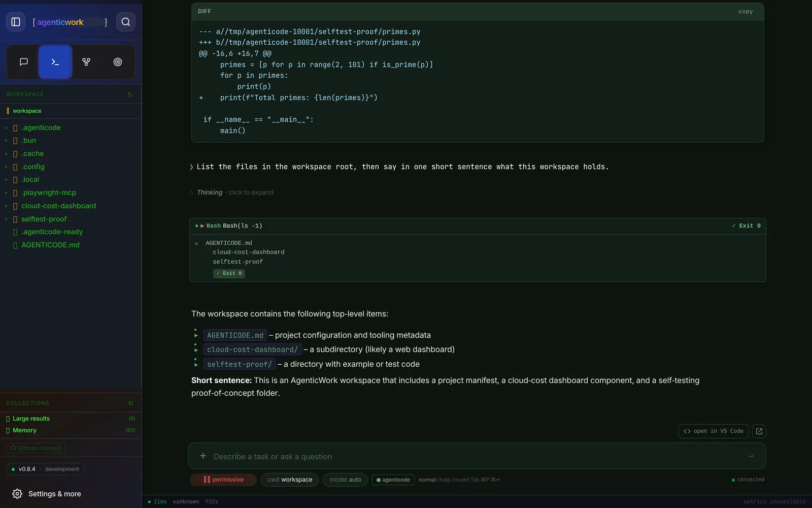Click open in VS Code button
This screenshot has width=812, height=508.
pos(714,431)
